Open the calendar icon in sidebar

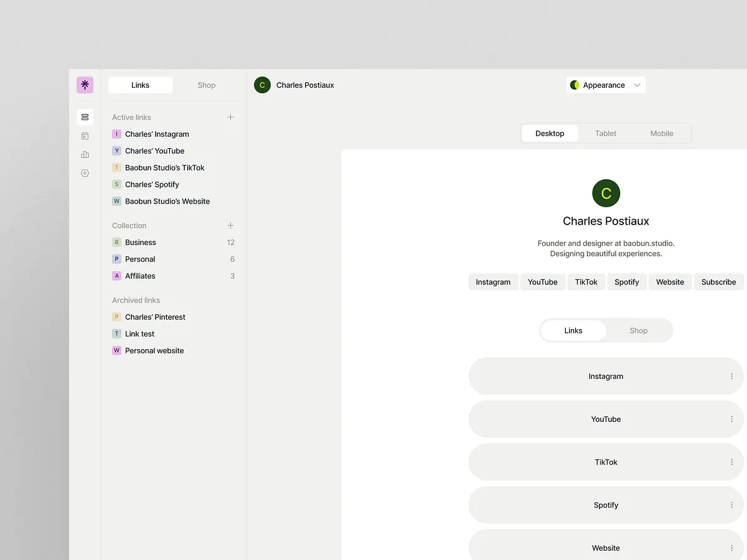(x=85, y=136)
